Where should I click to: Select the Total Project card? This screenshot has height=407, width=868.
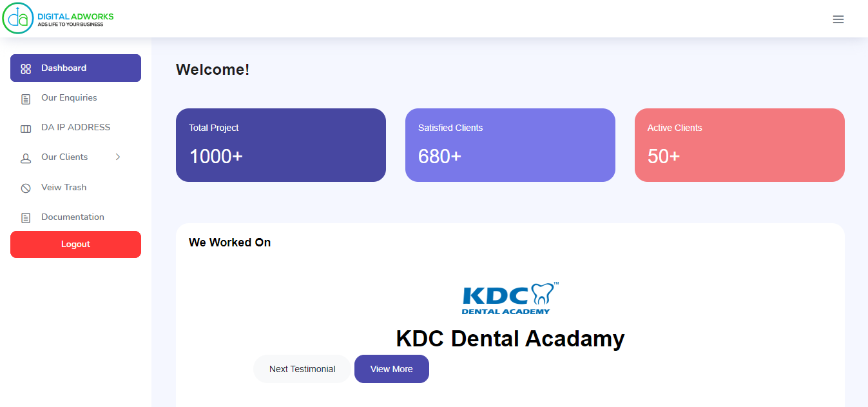pos(281,145)
